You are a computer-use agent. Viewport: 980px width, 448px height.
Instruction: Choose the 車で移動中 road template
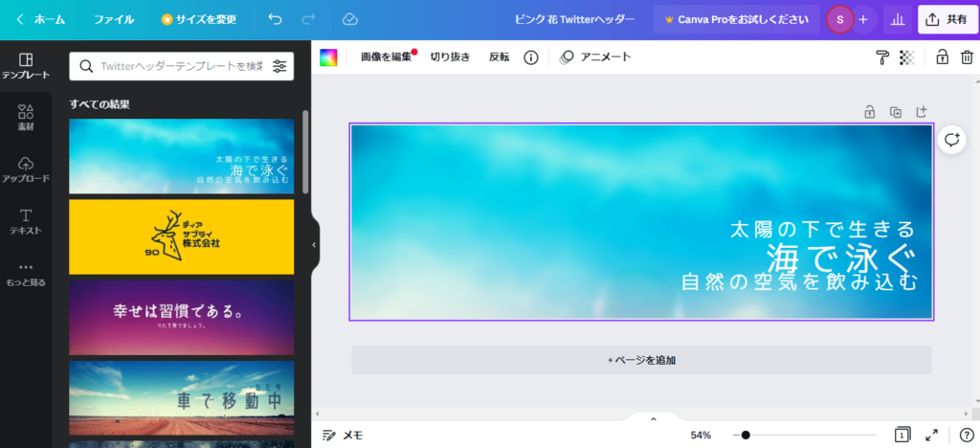181,398
